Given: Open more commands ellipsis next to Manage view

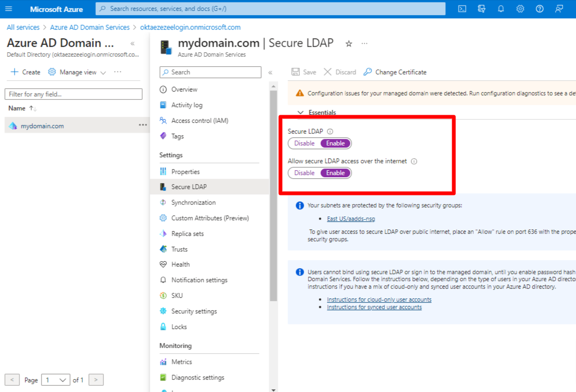Looking at the screenshot, I should tap(117, 72).
